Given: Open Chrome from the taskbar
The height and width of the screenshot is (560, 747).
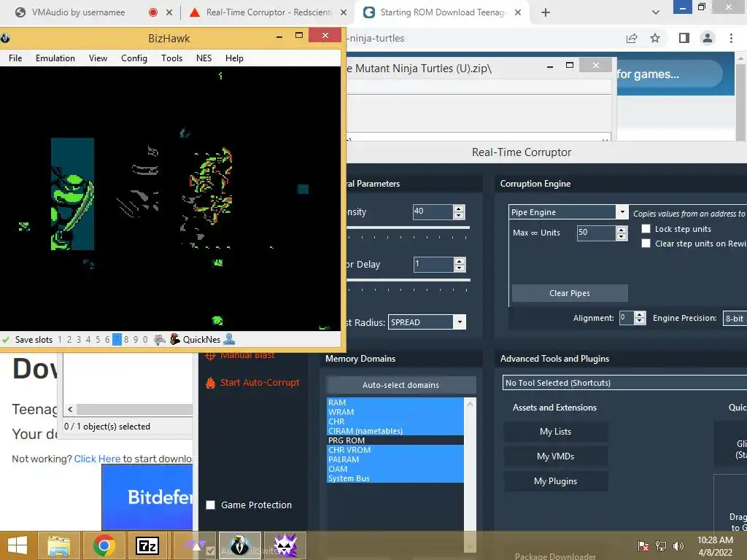Looking at the screenshot, I should pyautogui.click(x=104, y=545).
